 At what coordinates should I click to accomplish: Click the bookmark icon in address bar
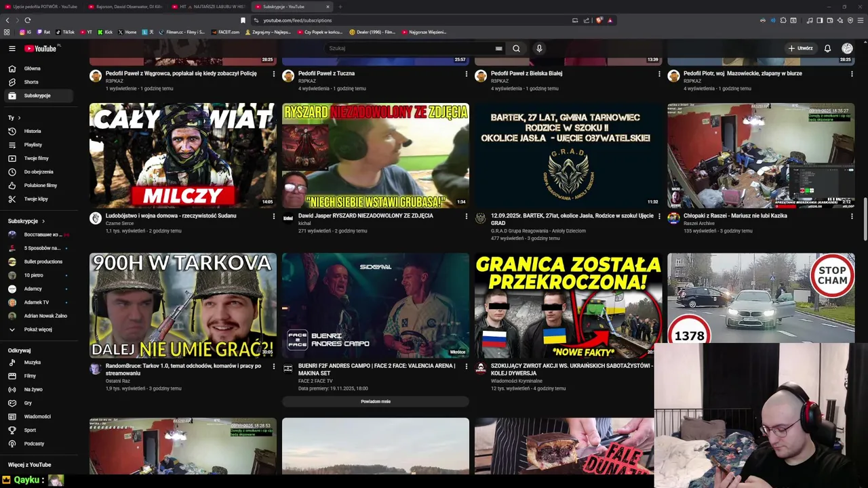coord(243,20)
